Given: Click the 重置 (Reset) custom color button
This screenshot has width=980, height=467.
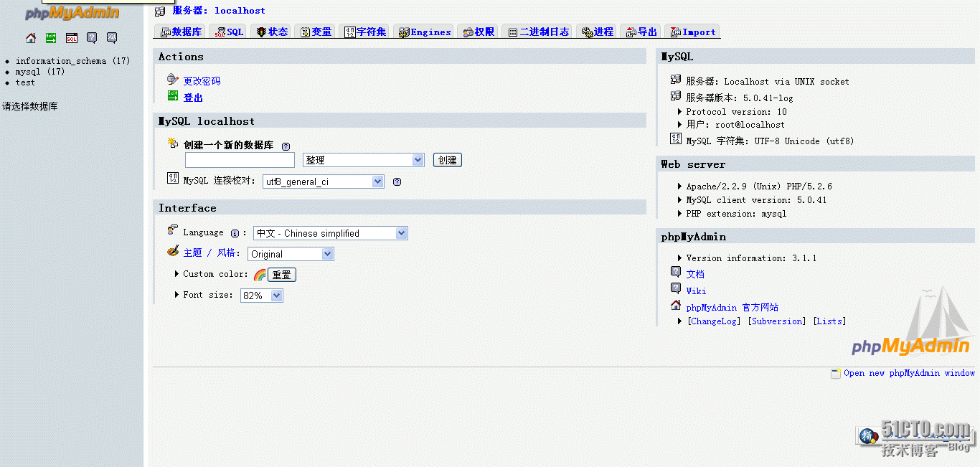Looking at the screenshot, I should [282, 275].
